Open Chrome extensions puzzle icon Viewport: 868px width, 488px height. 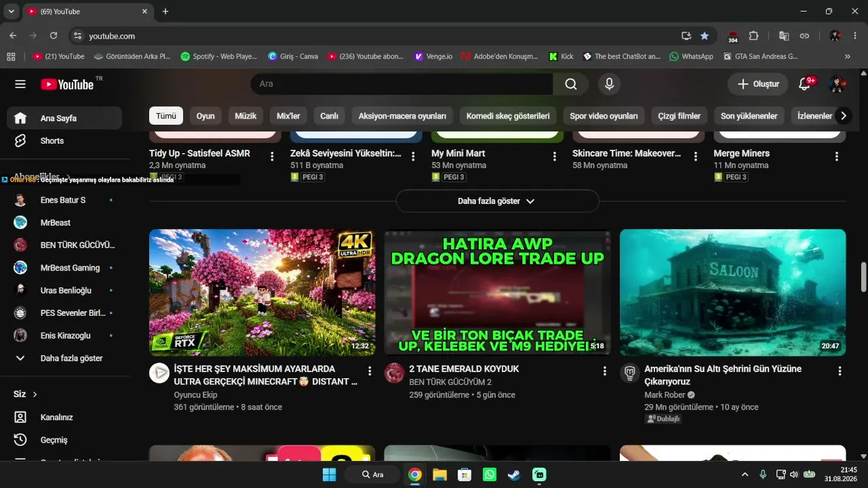click(753, 36)
